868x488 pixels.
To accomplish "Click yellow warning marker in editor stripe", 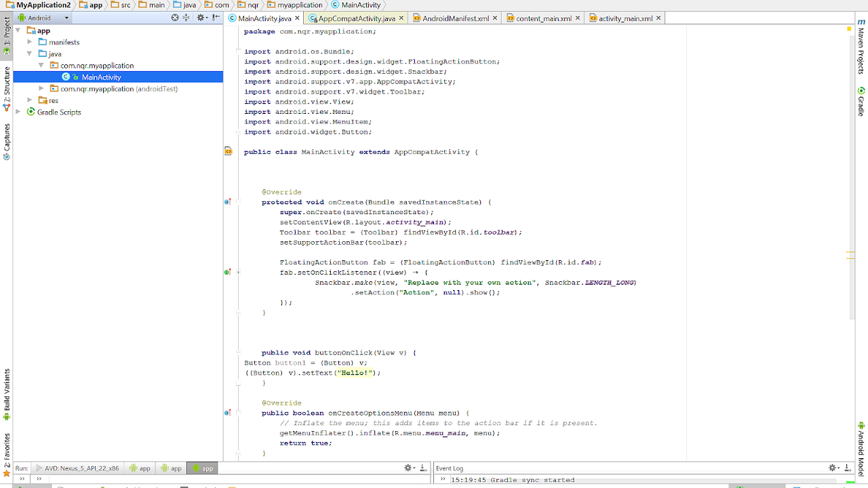I will [850, 252].
